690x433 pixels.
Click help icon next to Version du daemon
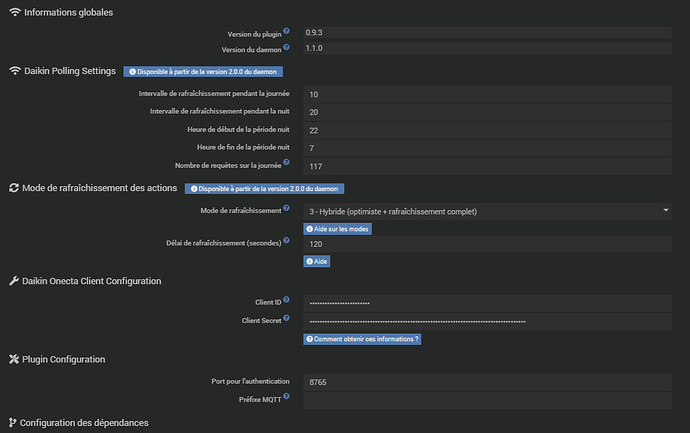click(286, 46)
